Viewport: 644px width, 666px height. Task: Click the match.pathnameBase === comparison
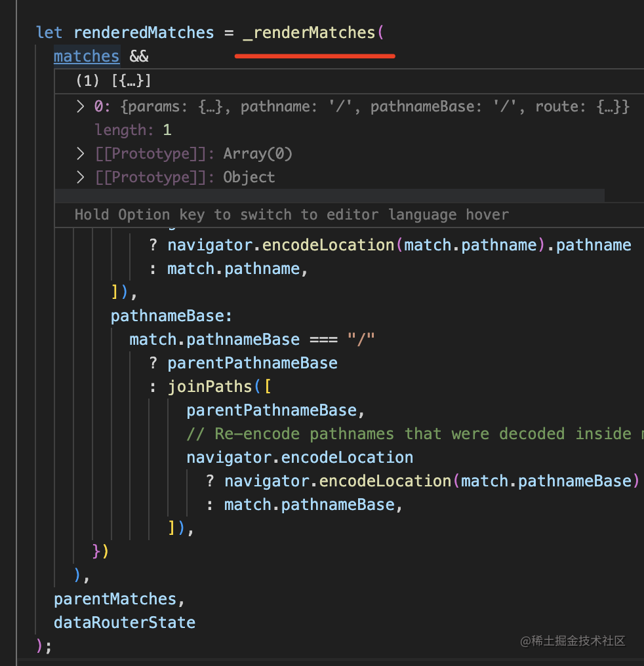pyautogui.click(x=233, y=340)
